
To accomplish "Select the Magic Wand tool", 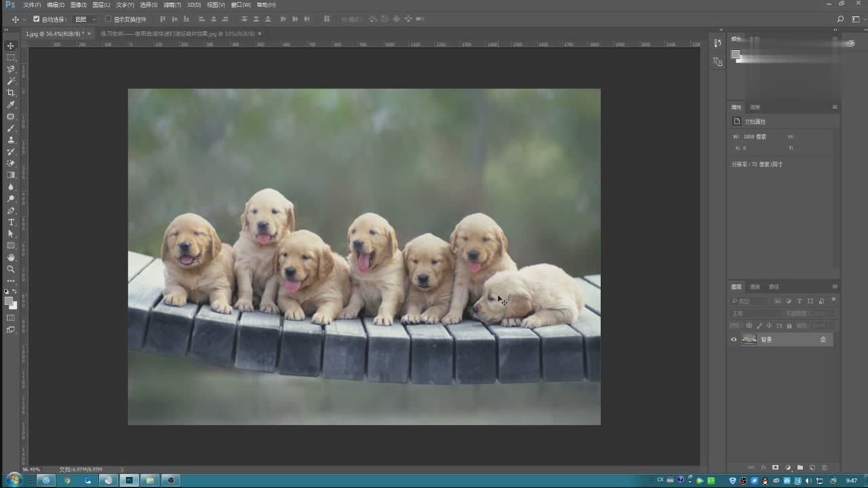I will coord(11,81).
